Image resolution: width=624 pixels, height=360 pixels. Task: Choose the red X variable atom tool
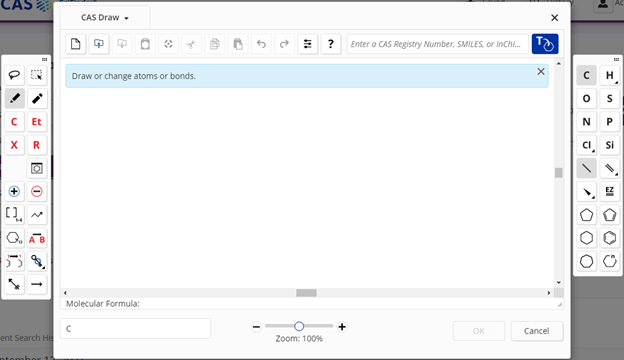click(x=14, y=145)
